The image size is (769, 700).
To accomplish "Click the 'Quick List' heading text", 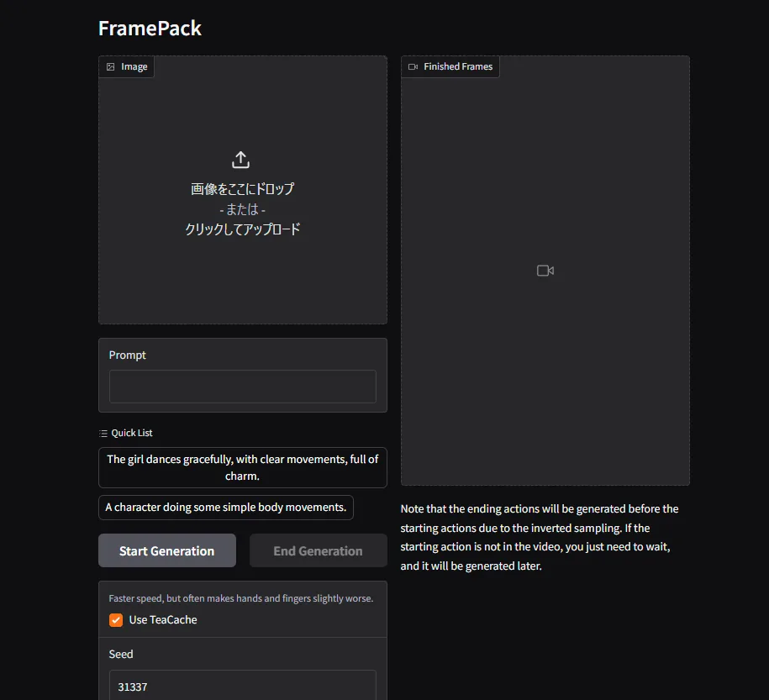I will pos(131,433).
